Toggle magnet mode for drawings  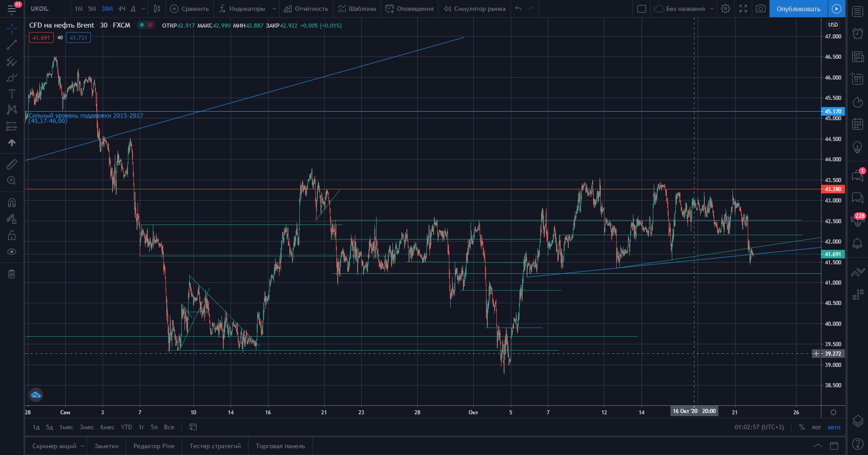[x=12, y=203]
